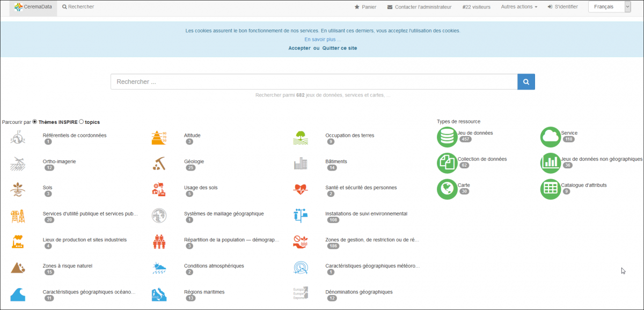
Task: Click the Zones à risque naturel icon
Action: pyautogui.click(x=18, y=268)
